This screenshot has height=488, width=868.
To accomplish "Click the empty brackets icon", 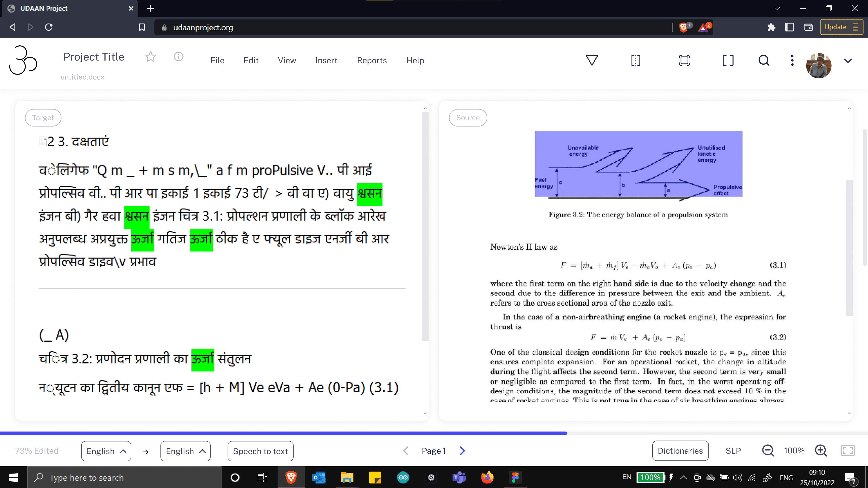I will point(728,60).
